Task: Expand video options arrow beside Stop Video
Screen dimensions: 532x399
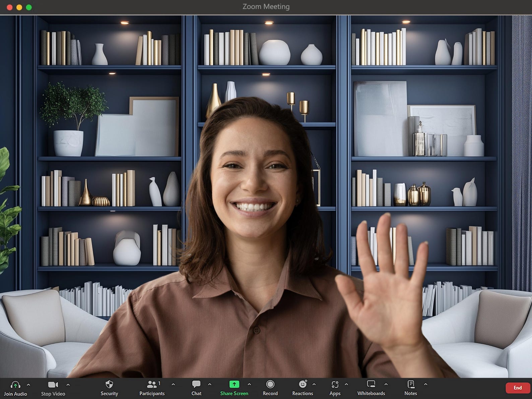Action: tap(68, 385)
